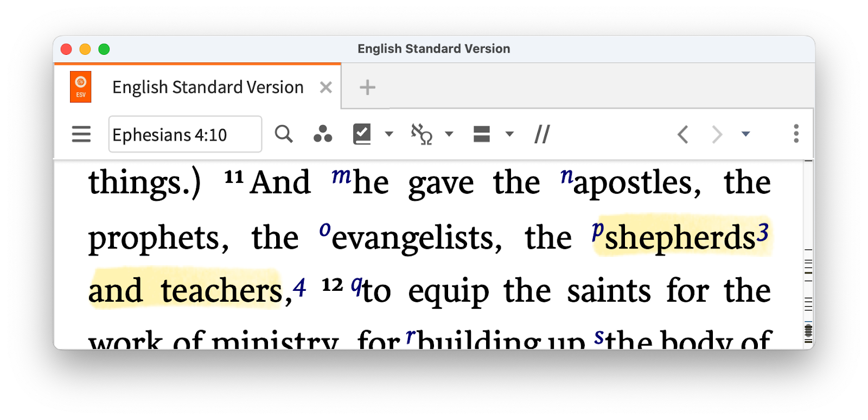This screenshot has width=868, height=420.
Task: Click the Ephesians 4:10 reference box
Action: [185, 134]
